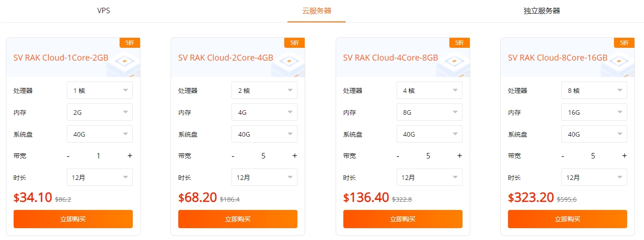Viewport: 644px width, 240px height.
Task: Open 处理器 dropdown showing 8 核
Action: 594,90
